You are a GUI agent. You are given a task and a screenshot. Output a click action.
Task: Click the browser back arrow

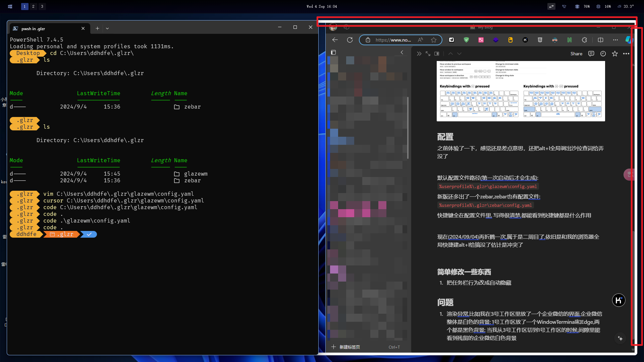[335, 40]
